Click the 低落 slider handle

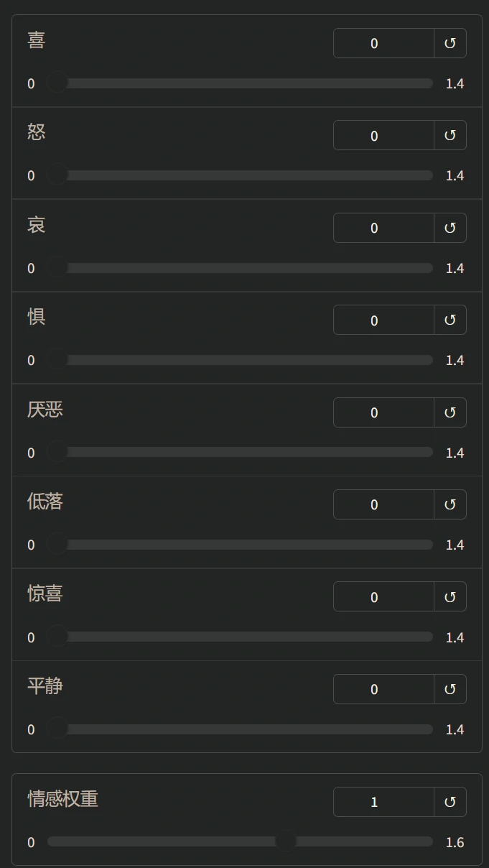(x=57, y=545)
